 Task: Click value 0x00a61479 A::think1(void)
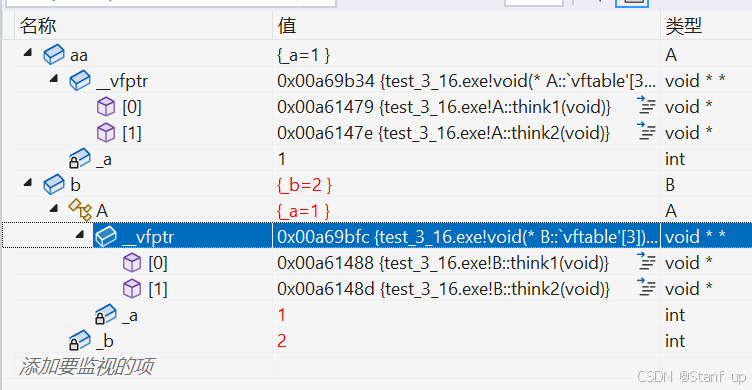pos(444,107)
